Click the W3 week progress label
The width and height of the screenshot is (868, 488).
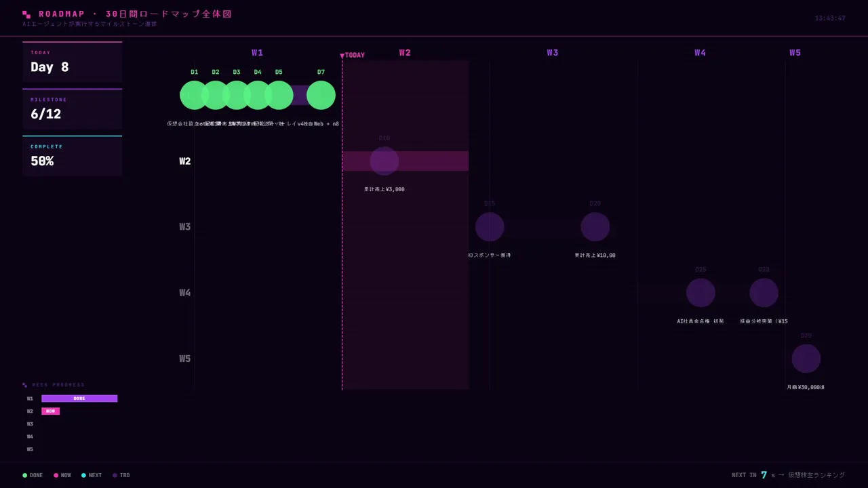(30, 424)
